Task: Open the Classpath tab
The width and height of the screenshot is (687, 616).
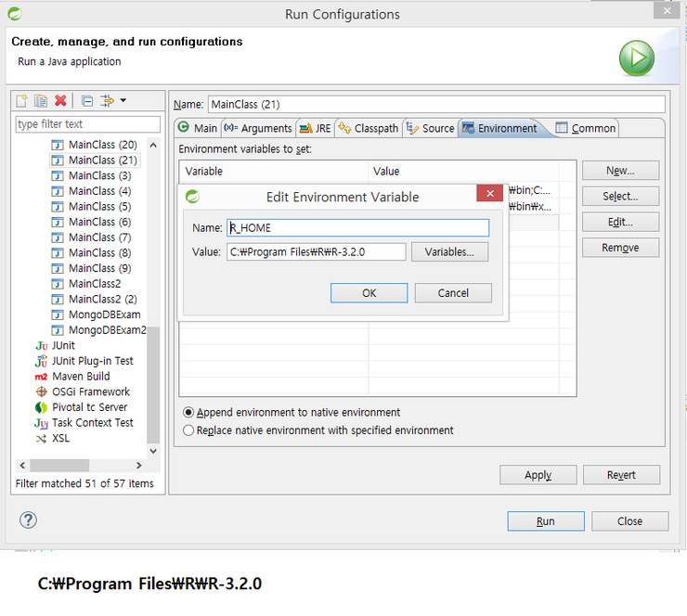Action: point(369,128)
